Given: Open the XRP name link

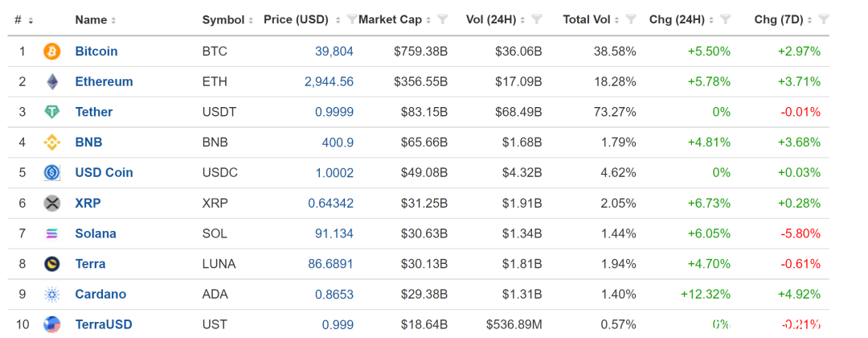Looking at the screenshot, I should (88, 204).
